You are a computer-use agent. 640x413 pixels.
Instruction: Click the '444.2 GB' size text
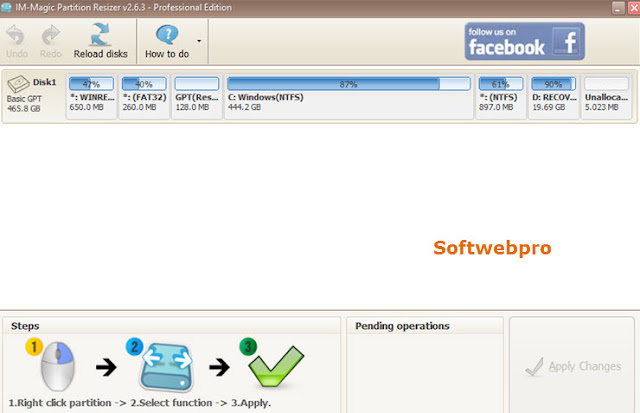tap(244, 107)
